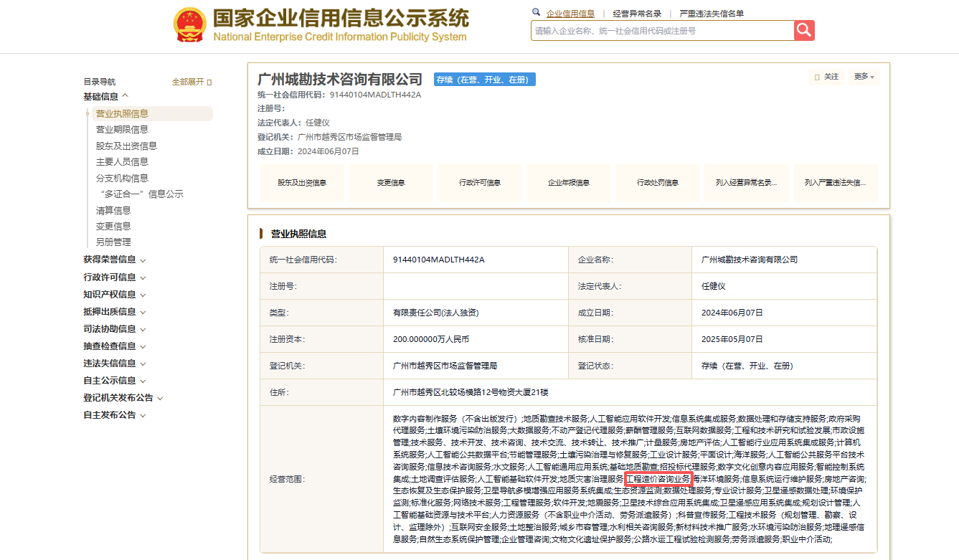
Task: Select 营业期限信息 in sidebar
Action: click(123, 130)
